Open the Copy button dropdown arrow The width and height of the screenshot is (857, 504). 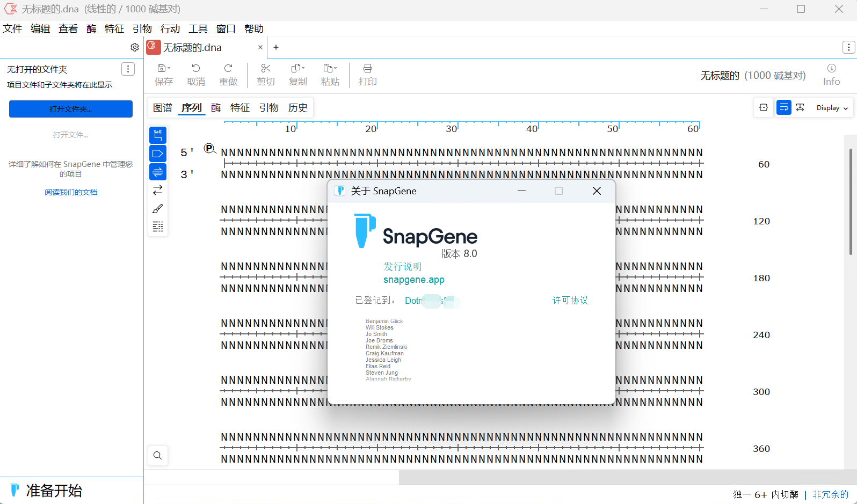coord(303,68)
